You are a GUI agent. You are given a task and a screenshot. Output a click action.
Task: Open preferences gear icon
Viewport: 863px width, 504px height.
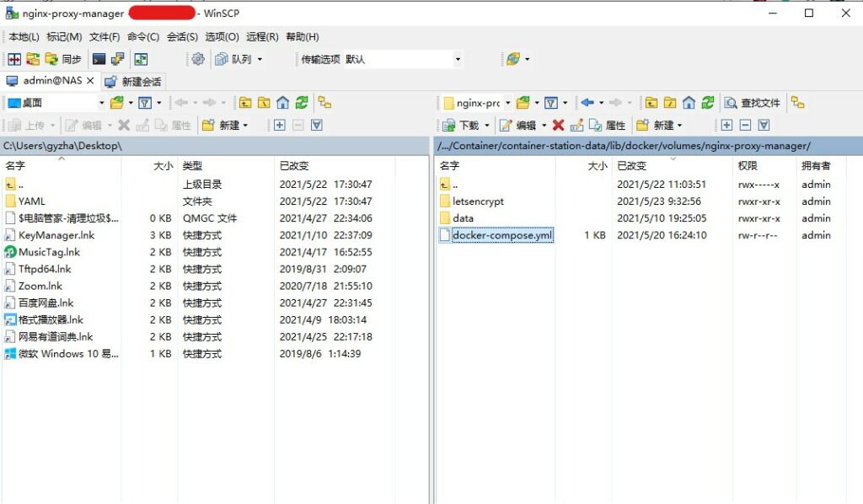coord(198,59)
